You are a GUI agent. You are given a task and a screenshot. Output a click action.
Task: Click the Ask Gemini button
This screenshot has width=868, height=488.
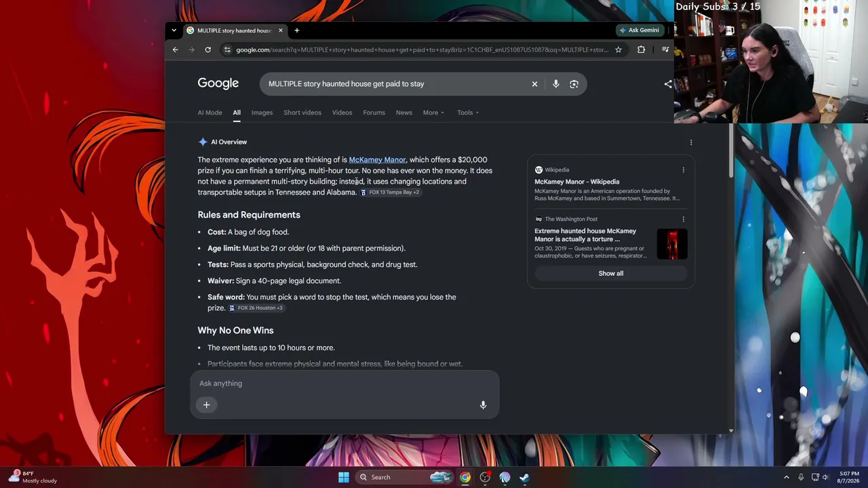click(x=639, y=30)
